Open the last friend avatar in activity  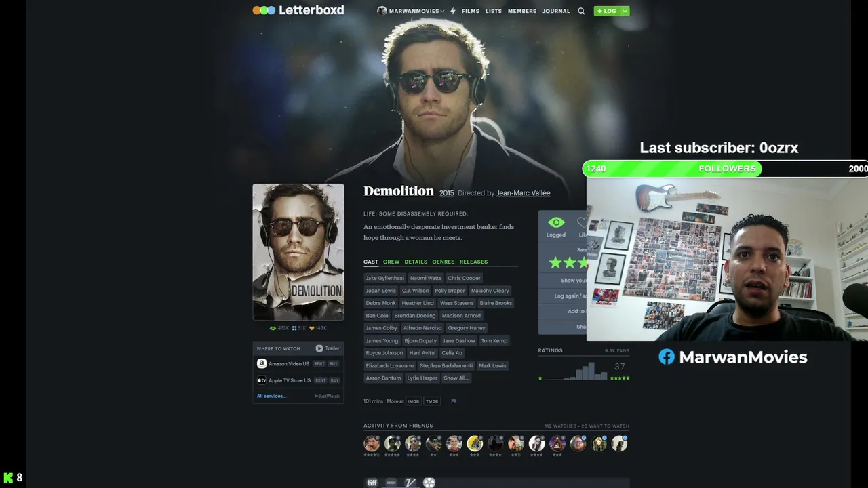619,444
